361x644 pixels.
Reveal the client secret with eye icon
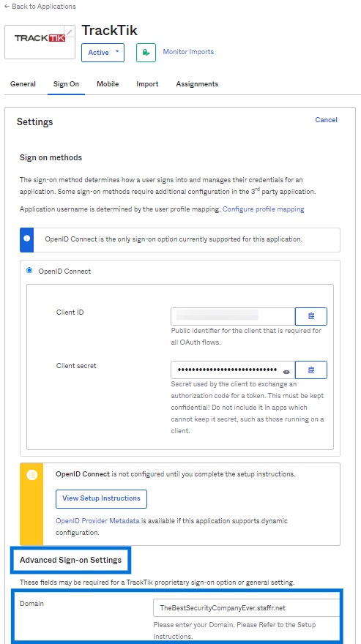pos(286,372)
